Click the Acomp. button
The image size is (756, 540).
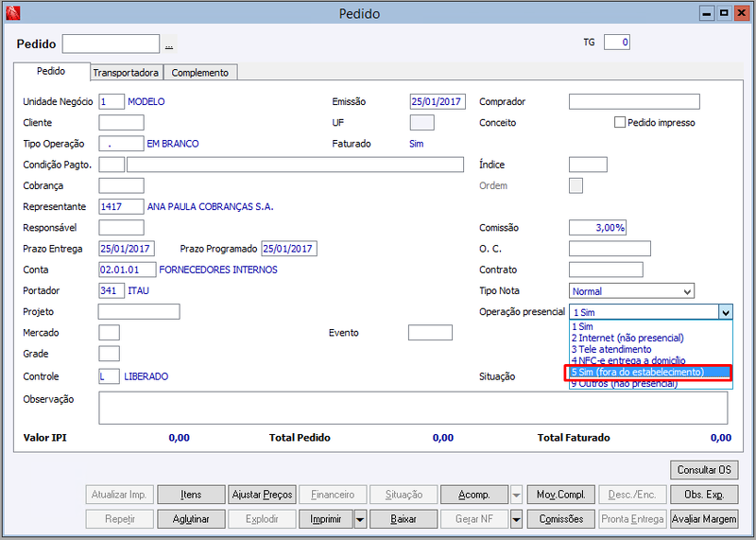[474, 495]
